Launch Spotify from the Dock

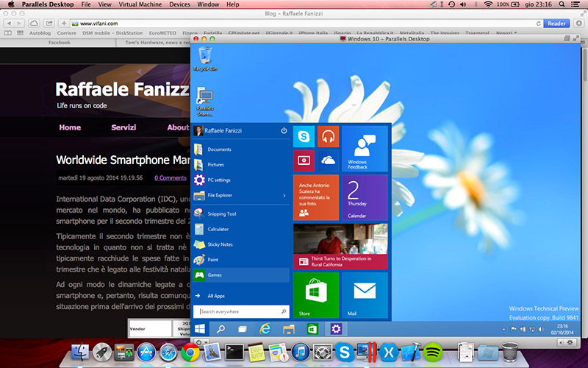coord(433,353)
